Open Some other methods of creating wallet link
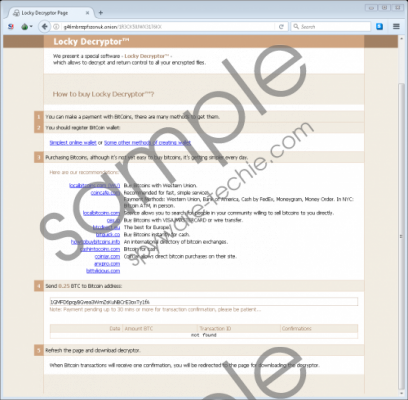This screenshot has height=400, width=408. (147, 143)
